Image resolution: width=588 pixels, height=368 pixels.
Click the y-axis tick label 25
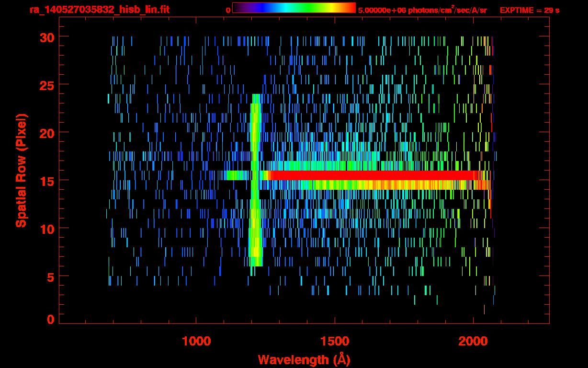(x=46, y=85)
